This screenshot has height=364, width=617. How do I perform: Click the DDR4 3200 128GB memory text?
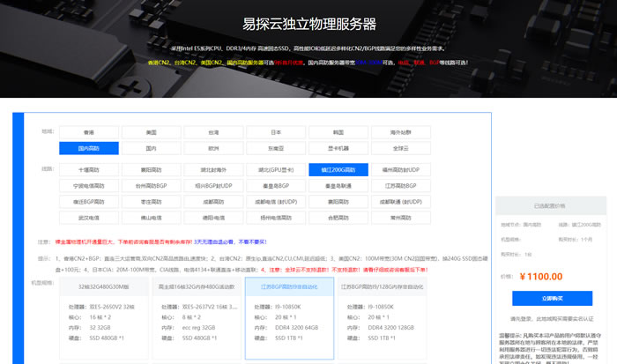tap(390, 327)
